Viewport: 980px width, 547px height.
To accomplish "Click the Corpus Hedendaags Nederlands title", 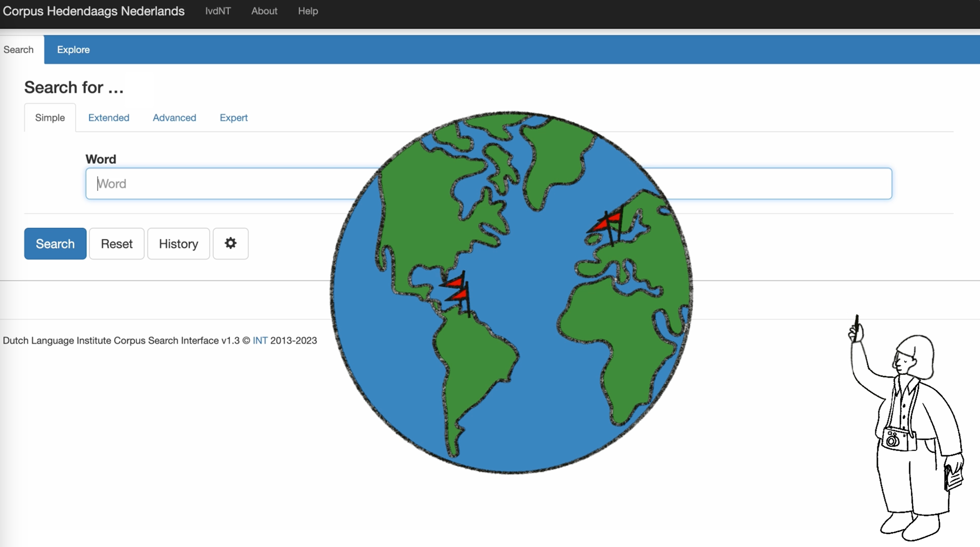I will 94,11.
